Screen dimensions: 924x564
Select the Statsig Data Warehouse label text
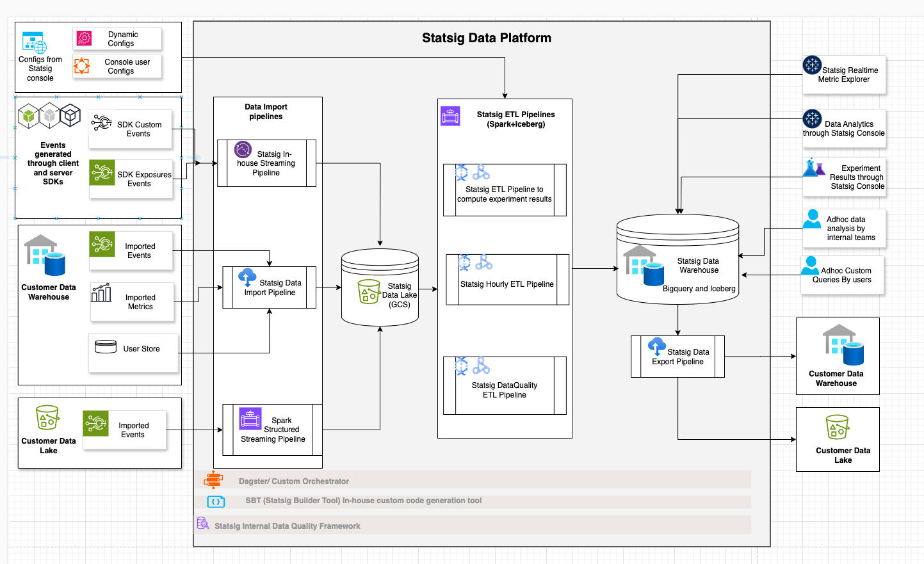click(x=698, y=266)
